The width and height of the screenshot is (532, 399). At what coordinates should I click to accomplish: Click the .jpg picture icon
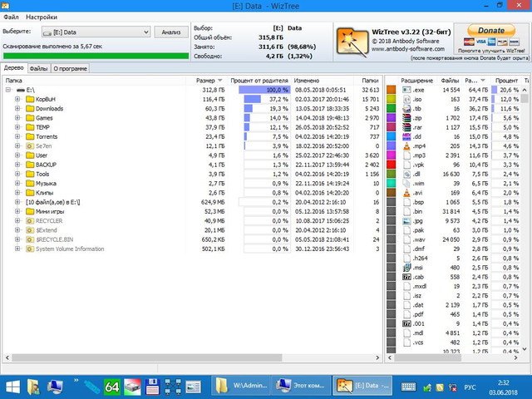click(x=406, y=221)
